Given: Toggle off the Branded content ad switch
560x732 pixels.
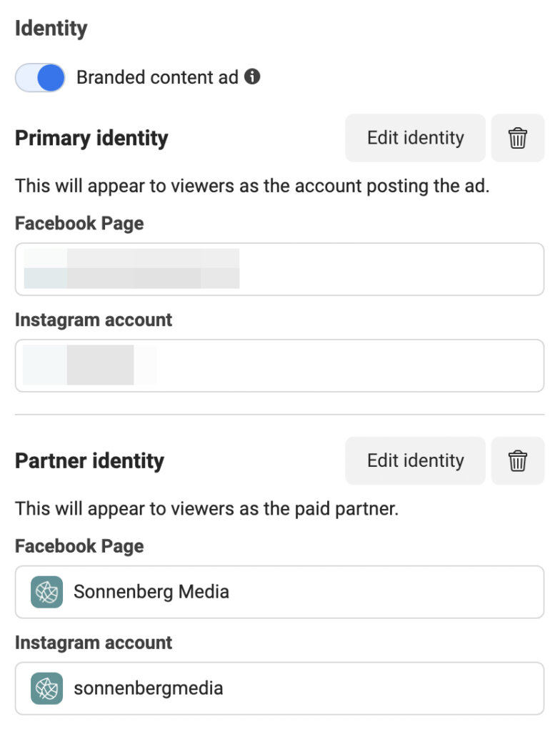Looking at the screenshot, I should [x=39, y=77].
